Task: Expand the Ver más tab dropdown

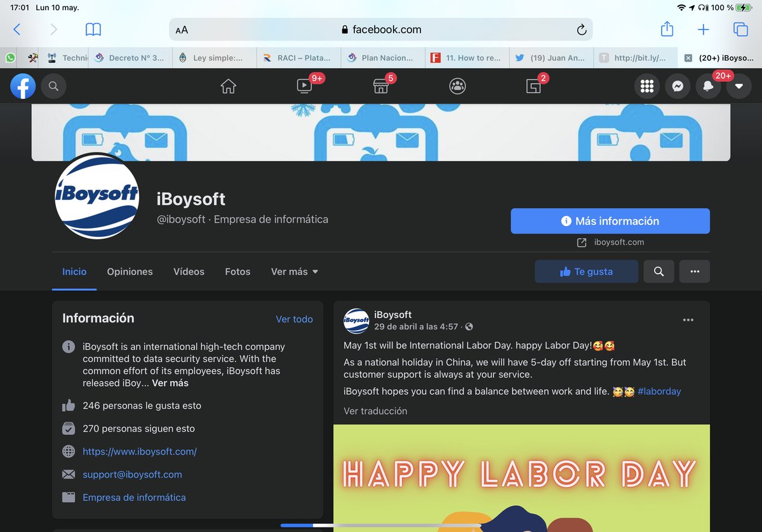Action: (295, 272)
